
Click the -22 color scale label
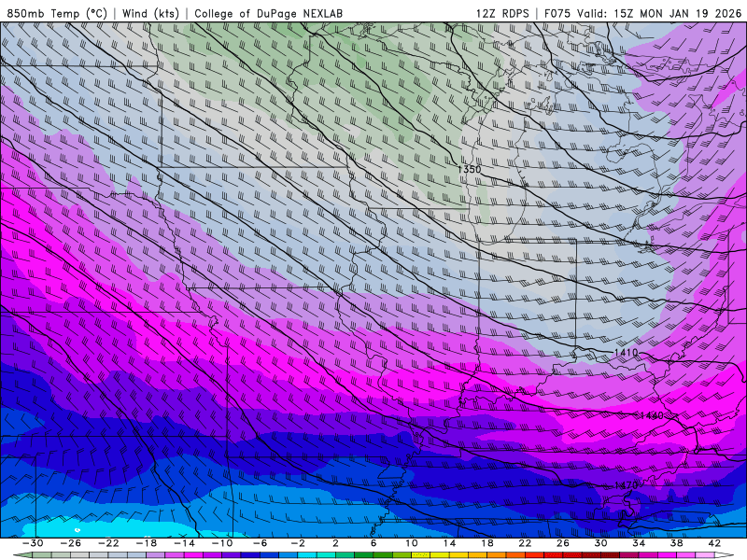[x=108, y=543]
